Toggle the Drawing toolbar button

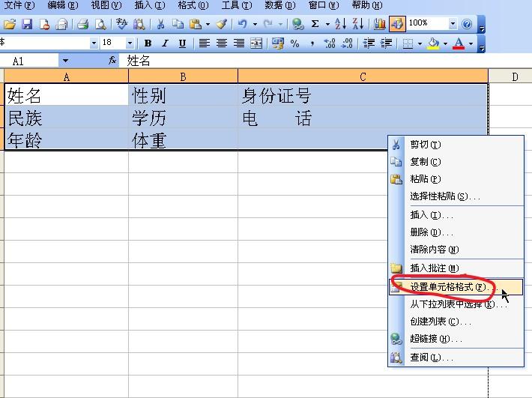tap(397, 24)
